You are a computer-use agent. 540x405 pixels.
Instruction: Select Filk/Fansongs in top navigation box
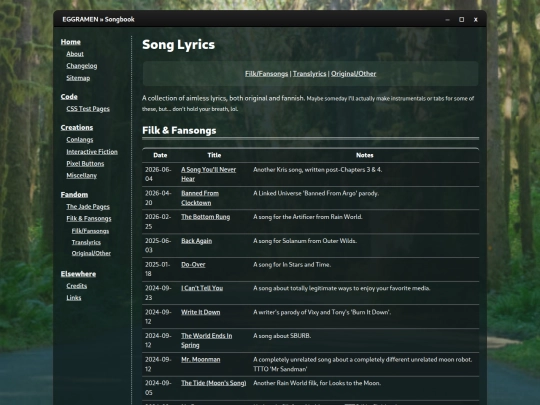coord(266,74)
